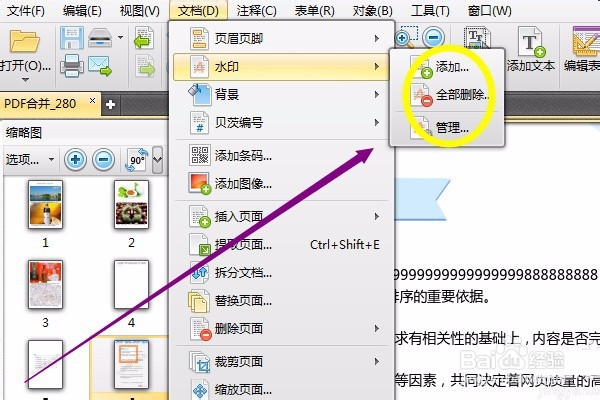
Task: Click 添加... in the watermark submenu
Action: coord(447,67)
